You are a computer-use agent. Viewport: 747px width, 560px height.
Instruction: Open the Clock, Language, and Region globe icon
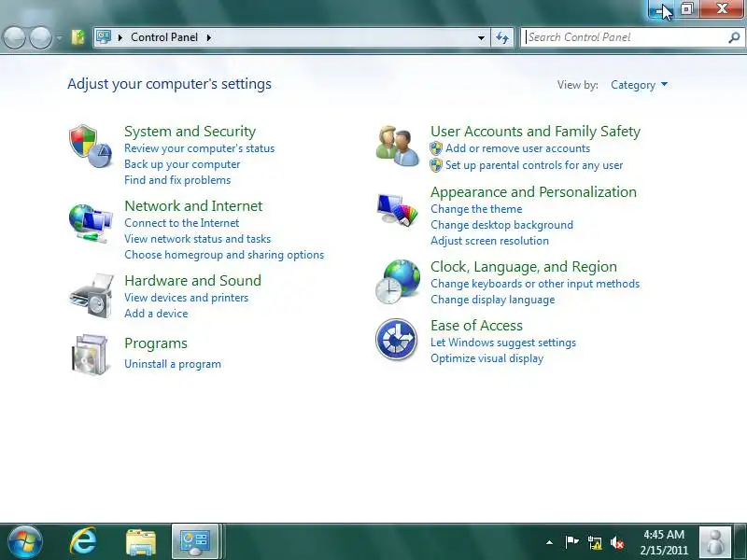[x=398, y=282]
